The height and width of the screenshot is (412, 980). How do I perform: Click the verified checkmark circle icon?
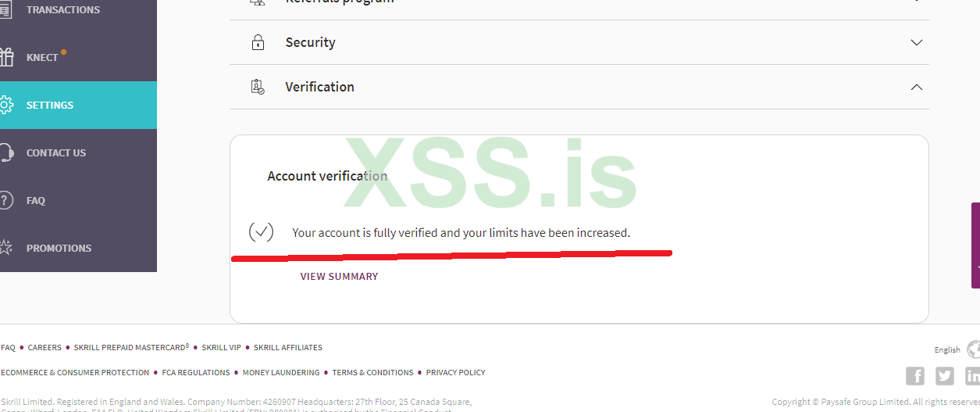pos(261,232)
